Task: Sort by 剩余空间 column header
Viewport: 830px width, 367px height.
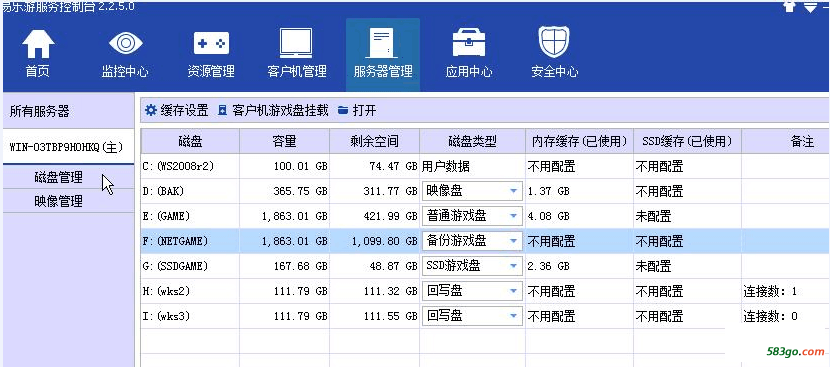Action: tap(374, 141)
